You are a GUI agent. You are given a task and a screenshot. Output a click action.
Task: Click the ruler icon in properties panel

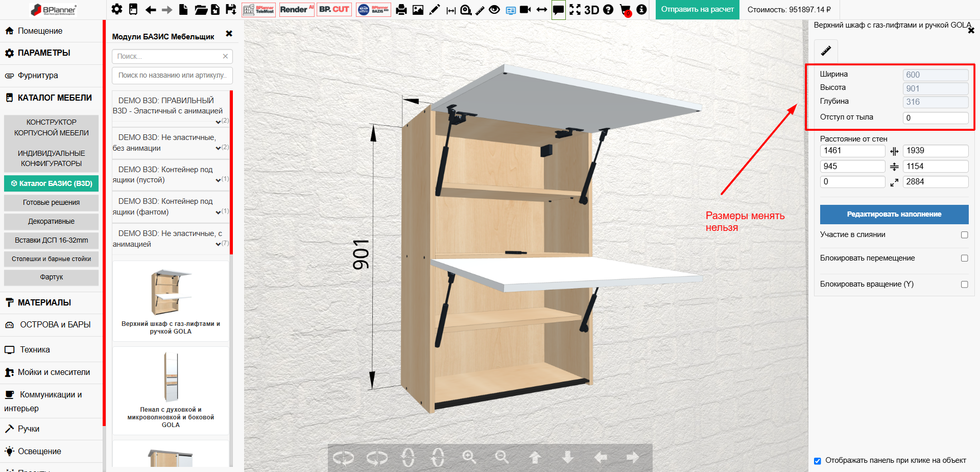click(x=826, y=51)
